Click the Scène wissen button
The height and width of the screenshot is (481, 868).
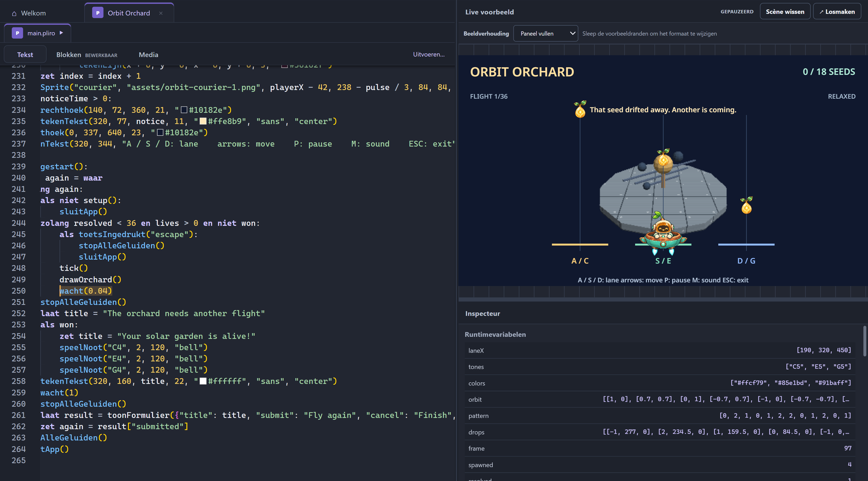(785, 12)
